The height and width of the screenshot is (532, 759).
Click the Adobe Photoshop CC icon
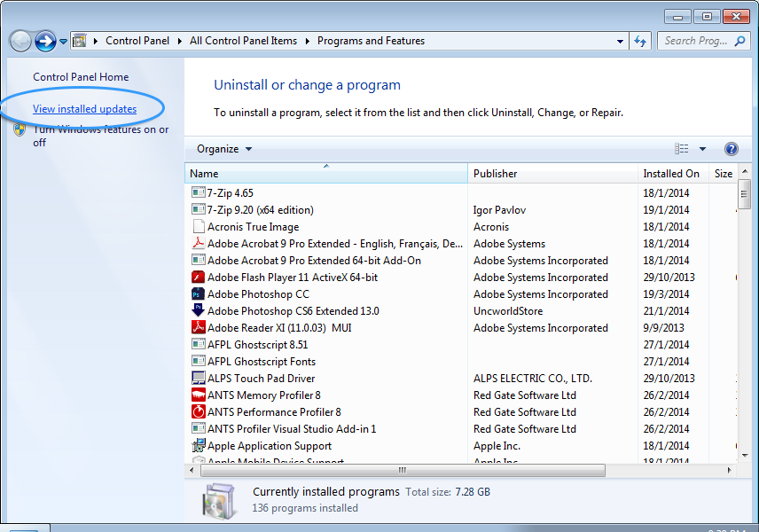pos(198,293)
